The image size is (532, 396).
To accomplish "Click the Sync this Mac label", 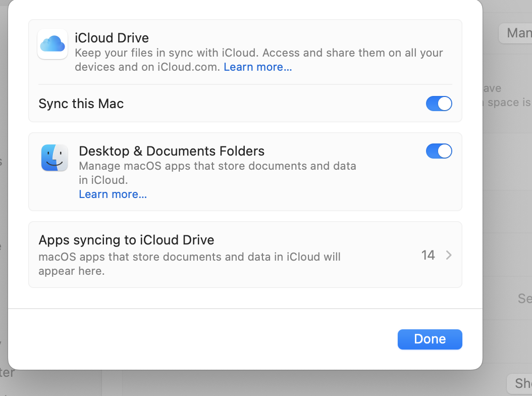I will 81,103.
